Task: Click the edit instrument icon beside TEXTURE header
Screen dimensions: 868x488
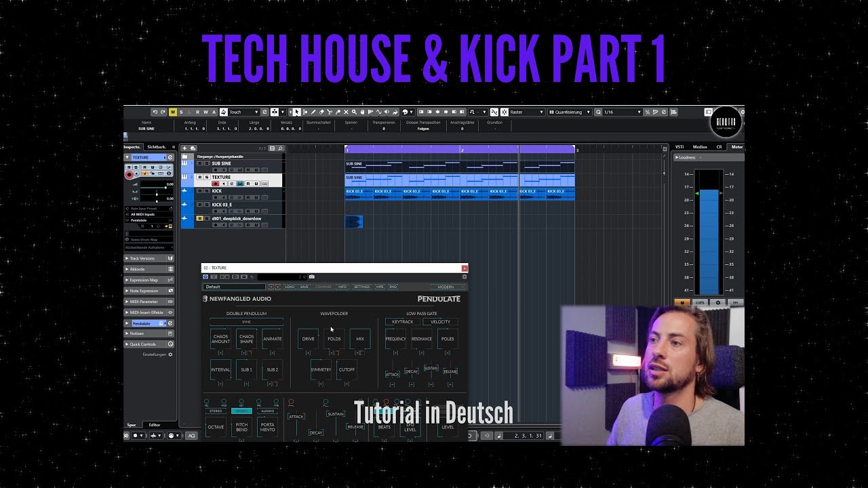Action: tap(170, 157)
